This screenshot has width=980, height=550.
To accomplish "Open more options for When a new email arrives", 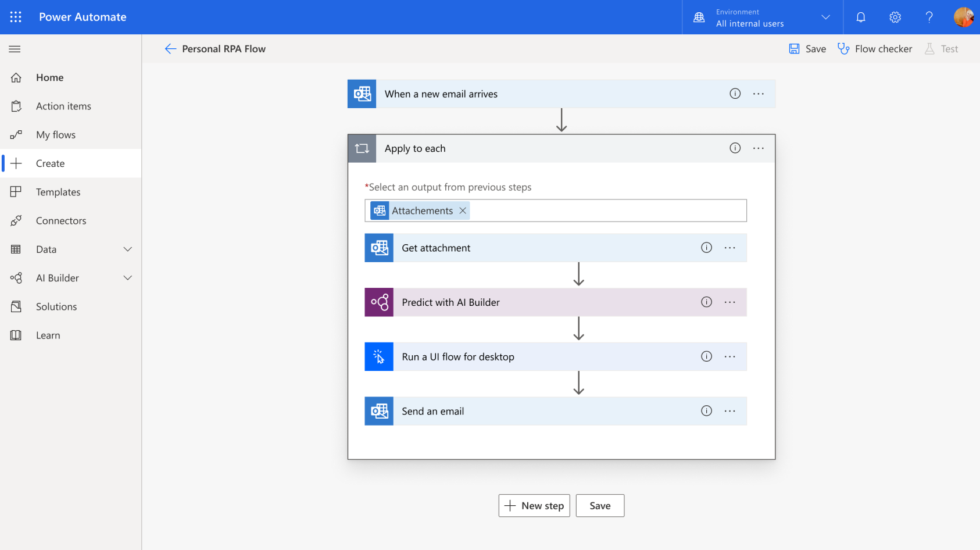I will click(x=759, y=94).
